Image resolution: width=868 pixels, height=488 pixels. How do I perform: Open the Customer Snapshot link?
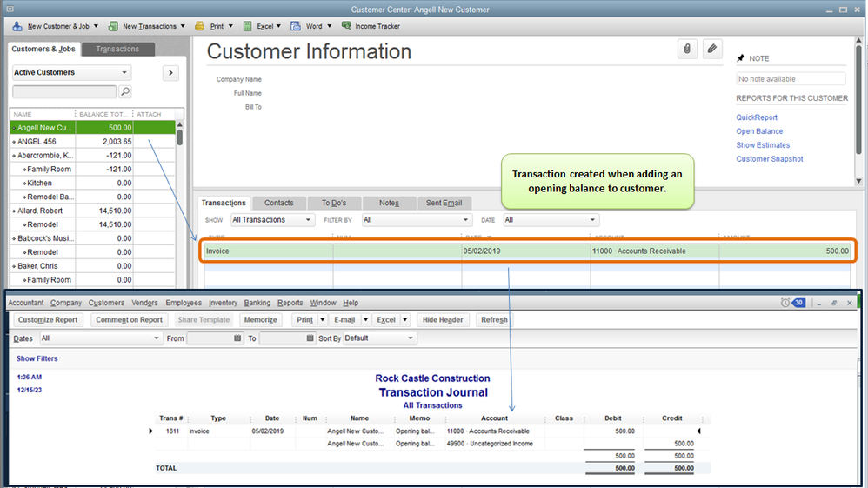[769, 159]
